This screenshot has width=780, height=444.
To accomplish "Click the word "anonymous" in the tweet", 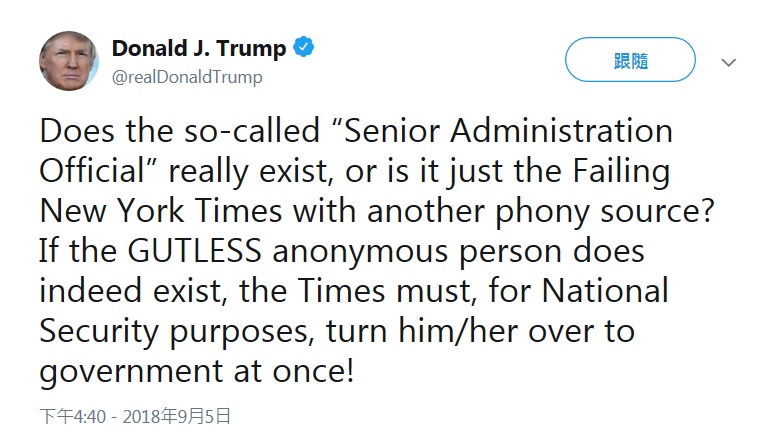I will tap(360, 252).
